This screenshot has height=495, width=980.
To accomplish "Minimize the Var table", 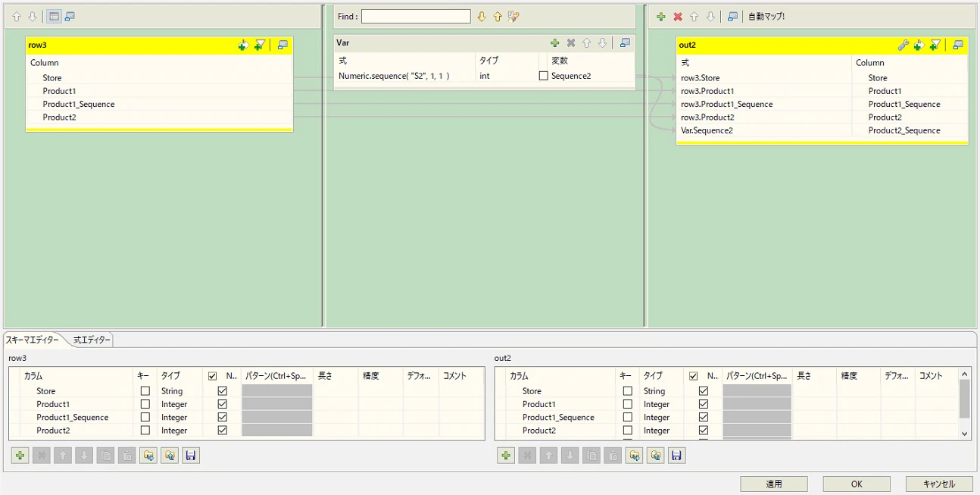I will click(x=625, y=43).
